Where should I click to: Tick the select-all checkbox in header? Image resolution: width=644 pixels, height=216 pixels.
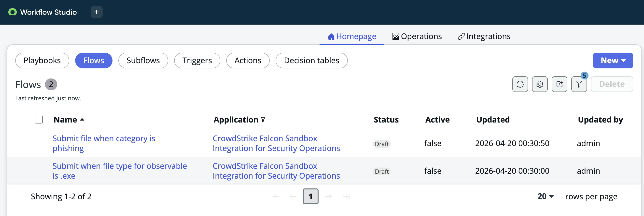[x=39, y=120]
